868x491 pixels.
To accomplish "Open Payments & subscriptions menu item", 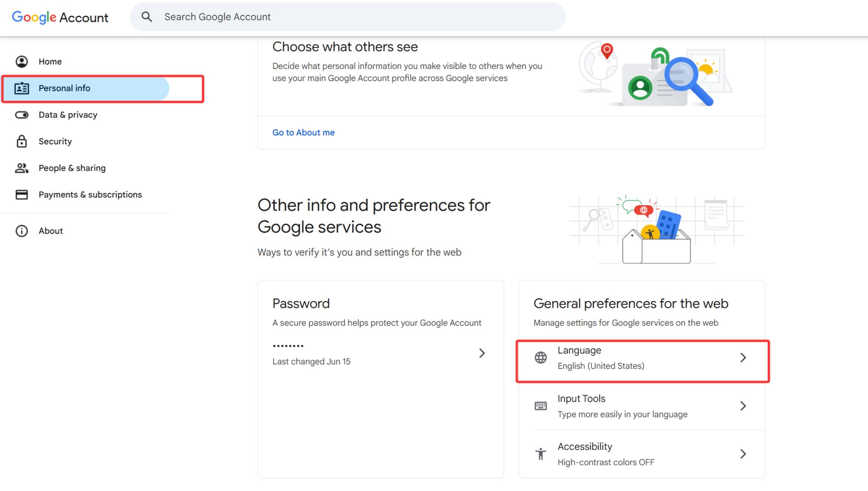I will tap(90, 194).
